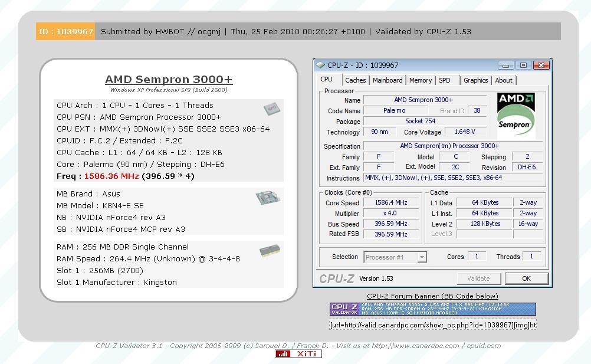591x364 pixels.
Task: Click the NB : NVIDIA nForce4 rev A3 line
Action: click(111, 218)
